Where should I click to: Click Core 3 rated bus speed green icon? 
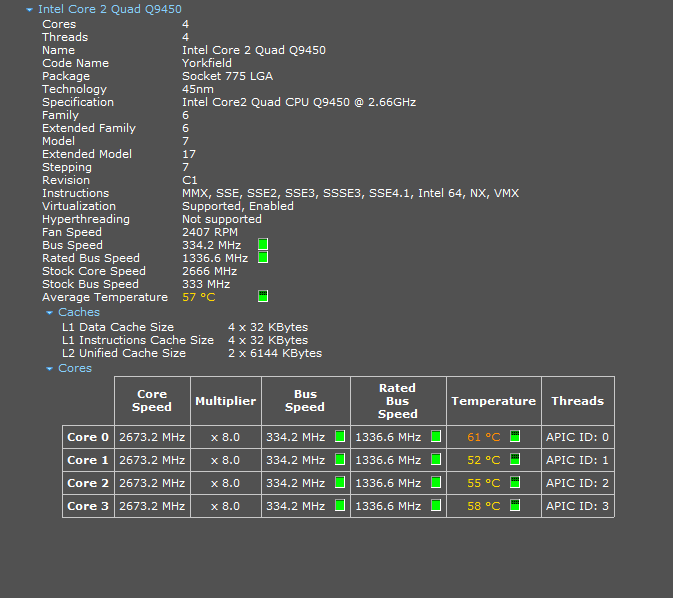436,505
